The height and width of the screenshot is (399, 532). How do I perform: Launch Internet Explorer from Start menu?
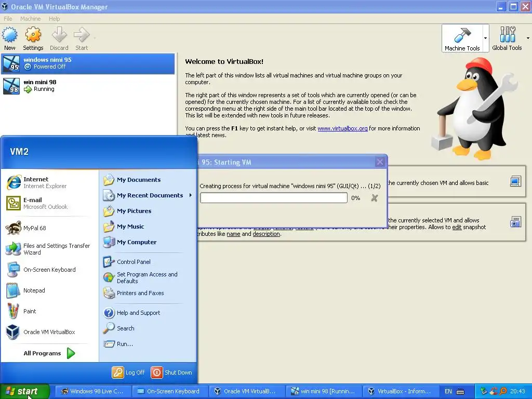point(49,182)
